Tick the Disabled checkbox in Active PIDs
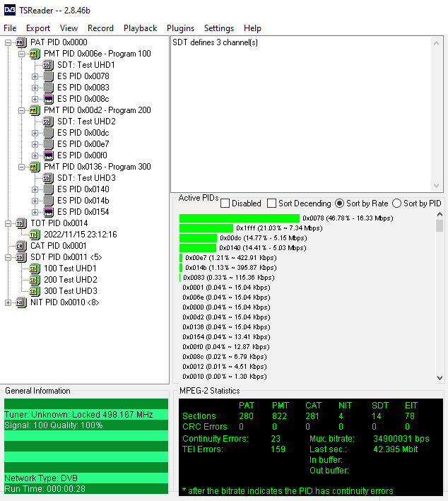 point(225,204)
